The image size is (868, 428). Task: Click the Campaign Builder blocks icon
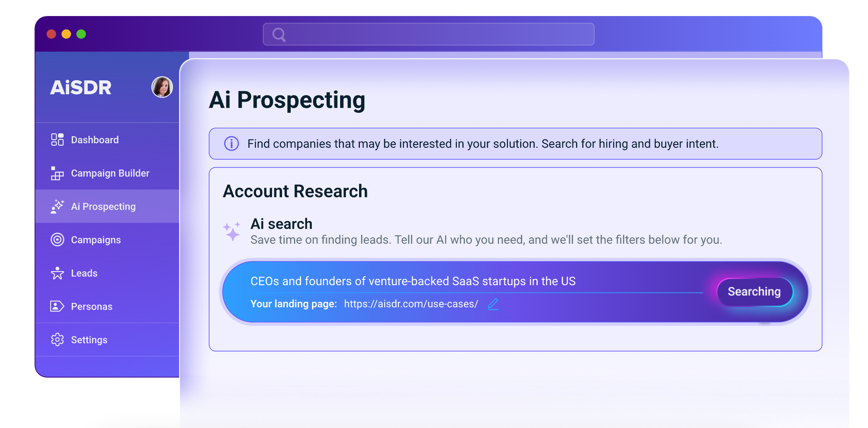click(x=57, y=173)
